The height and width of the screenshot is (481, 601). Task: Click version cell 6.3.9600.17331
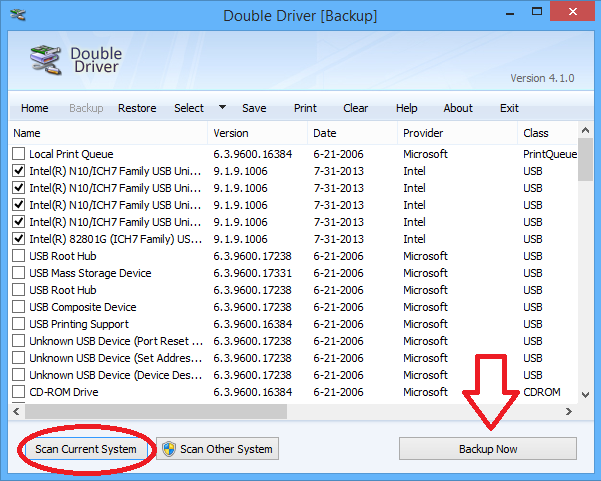pos(253,273)
